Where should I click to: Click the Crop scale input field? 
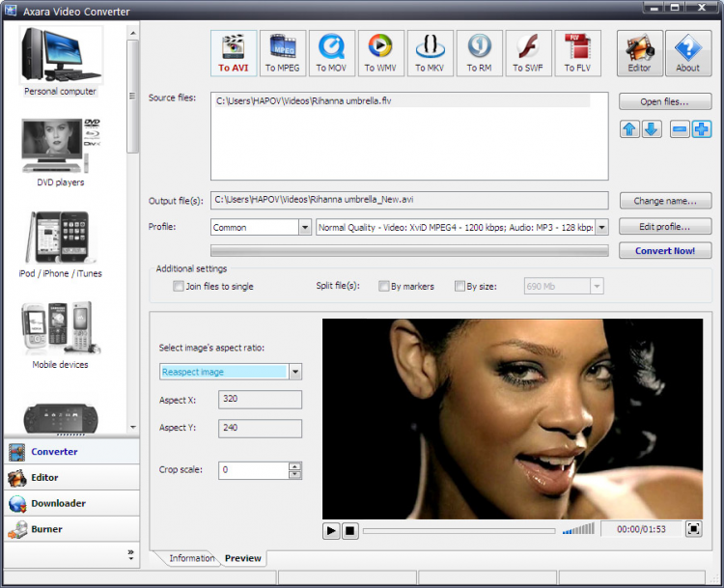click(254, 470)
